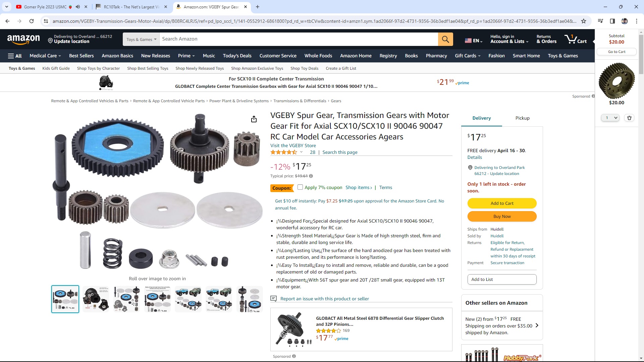
Task: Delete cart item with trash icon
Action: click(629, 118)
